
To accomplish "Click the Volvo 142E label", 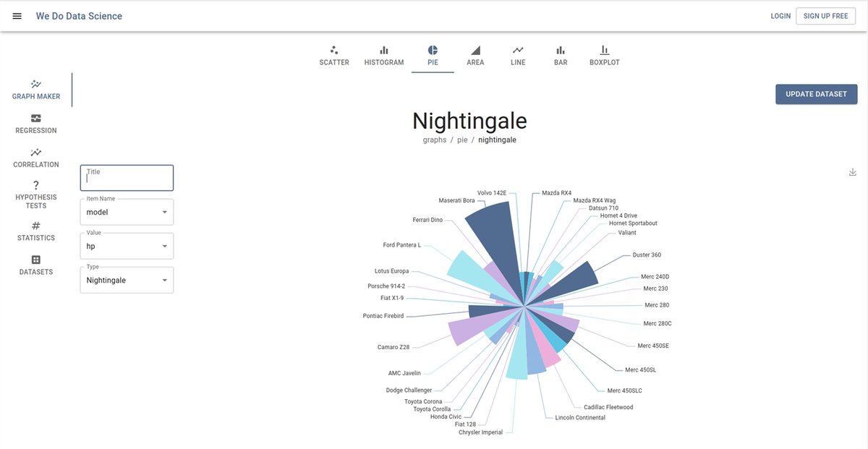I will click(x=492, y=192).
